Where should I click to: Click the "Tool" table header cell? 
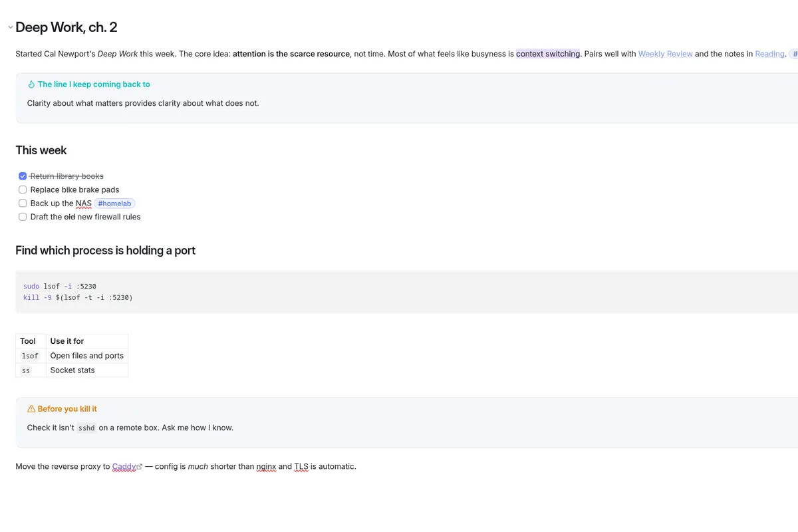31,341
